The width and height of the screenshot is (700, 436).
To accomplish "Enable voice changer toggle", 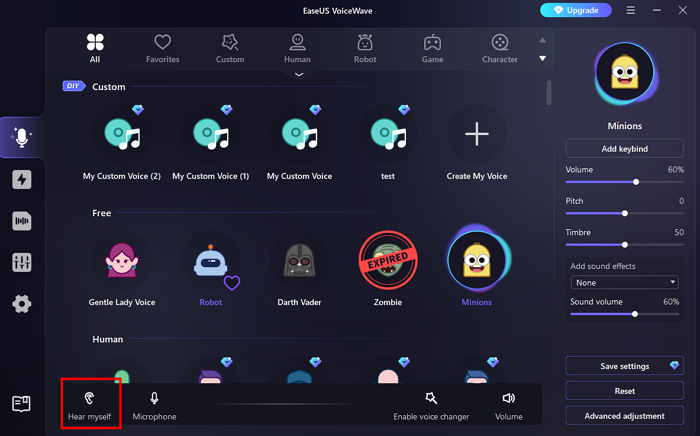I will click(x=430, y=404).
